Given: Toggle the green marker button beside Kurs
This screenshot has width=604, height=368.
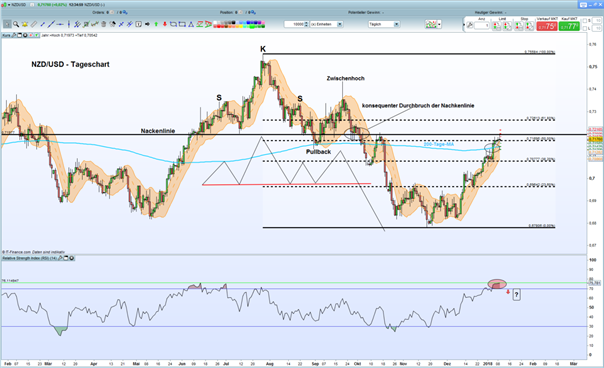Looking at the screenshot, I should click(x=37, y=35).
